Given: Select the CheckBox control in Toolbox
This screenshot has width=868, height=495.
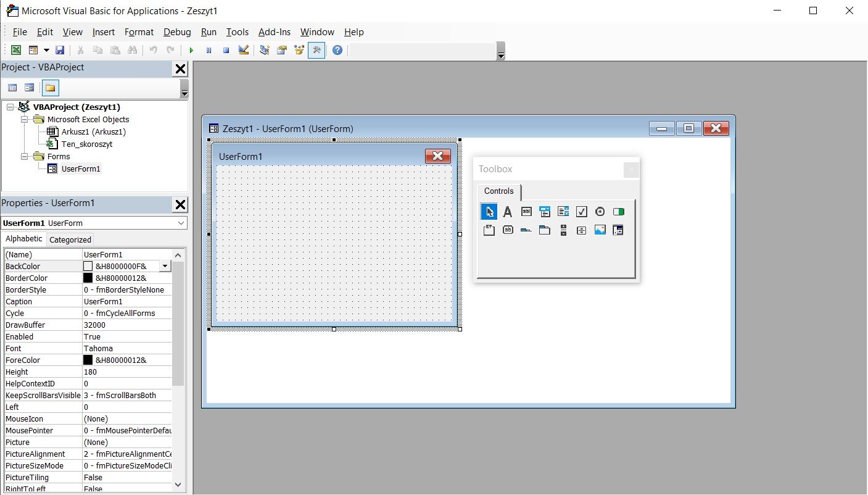Looking at the screenshot, I should [x=581, y=212].
